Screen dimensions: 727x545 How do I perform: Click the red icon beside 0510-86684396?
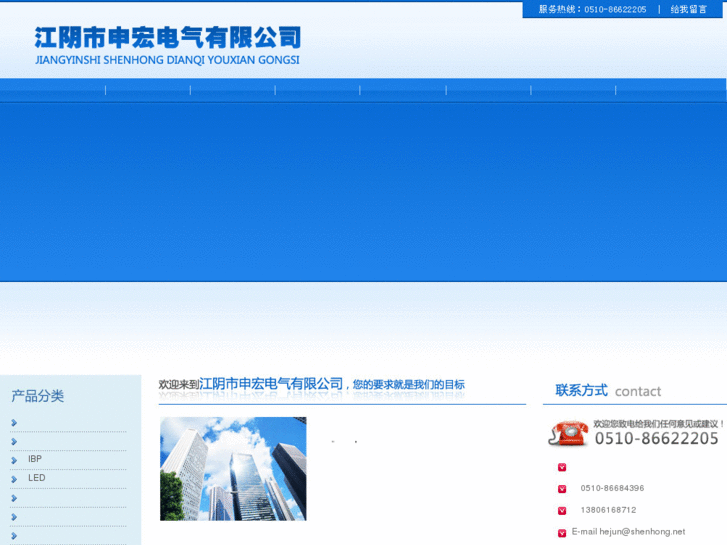pyautogui.click(x=562, y=489)
